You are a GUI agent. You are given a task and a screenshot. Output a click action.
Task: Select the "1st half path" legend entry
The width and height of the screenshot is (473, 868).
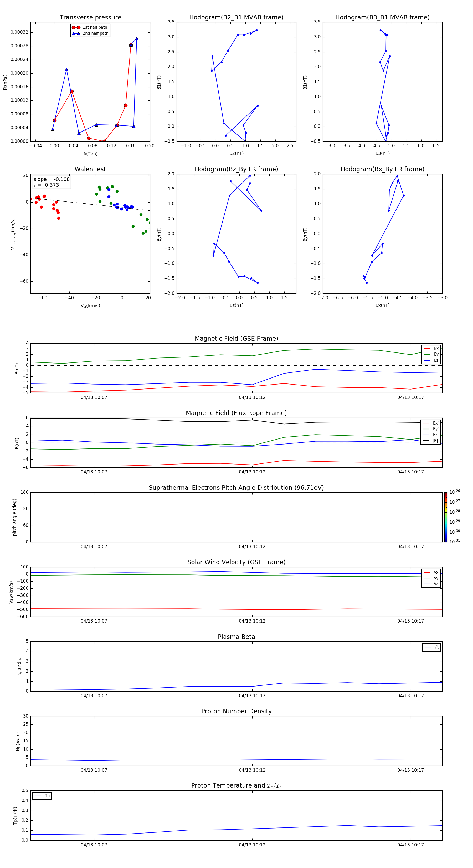tap(90, 27)
